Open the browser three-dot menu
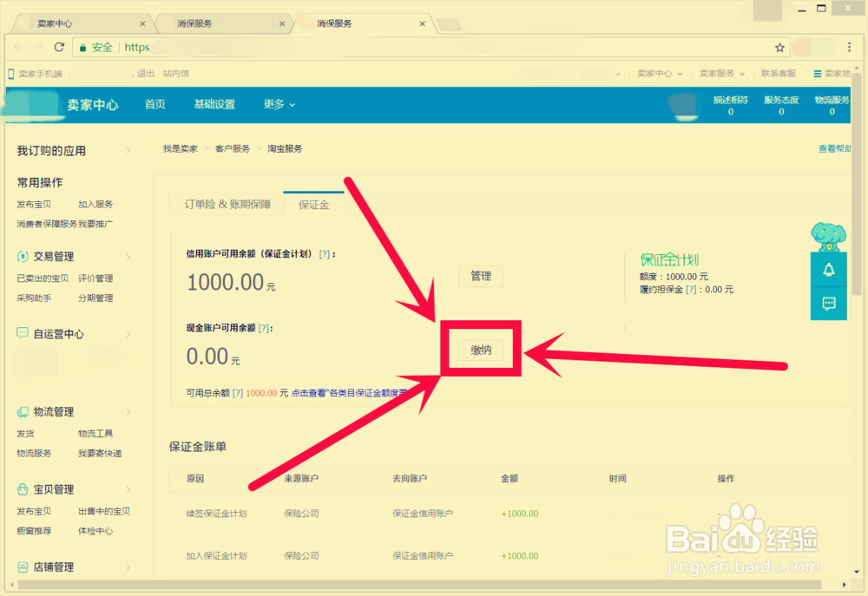 tap(850, 47)
